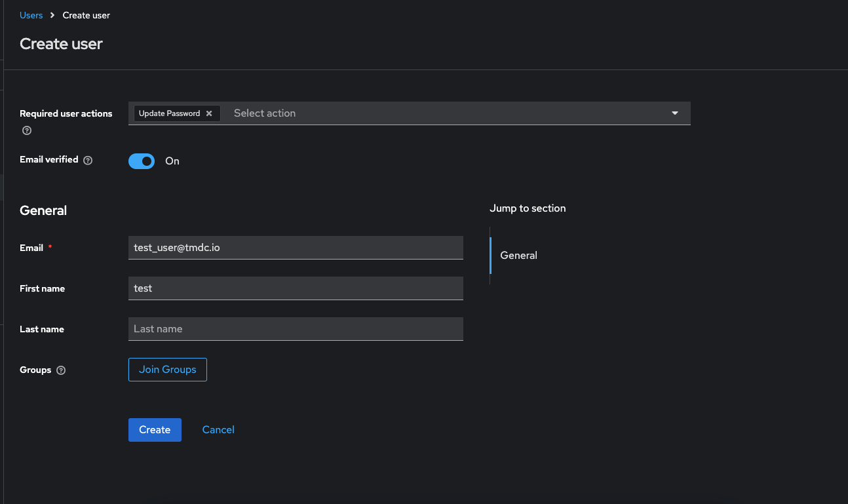Click the First name field
Screen dimensions: 848x504
pyautogui.click(x=296, y=288)
